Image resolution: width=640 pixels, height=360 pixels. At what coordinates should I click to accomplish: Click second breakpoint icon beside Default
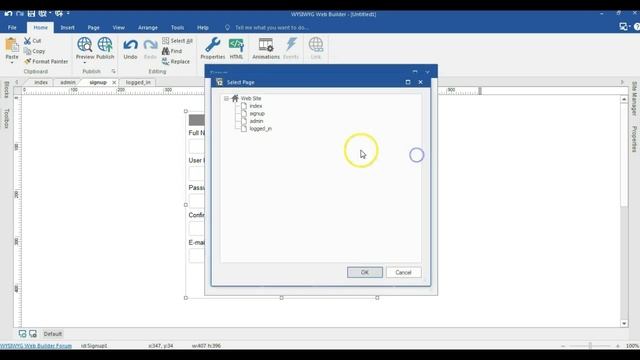(33, 334)
